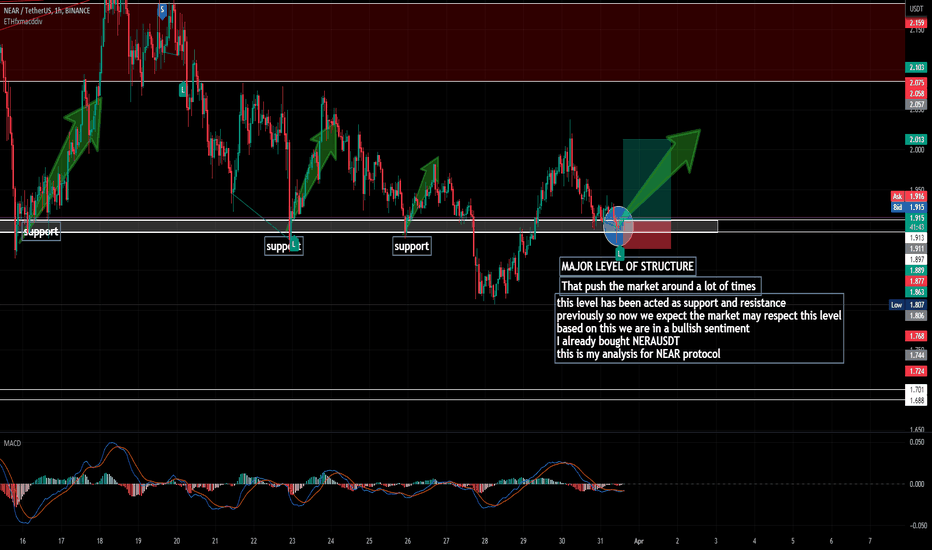Open the USDT currency label
Screen dimensions: 932x550
(x=915, y=9)
